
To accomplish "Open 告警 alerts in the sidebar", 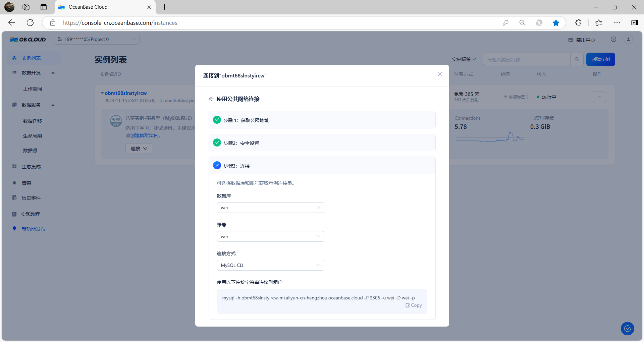I will 26,183.
